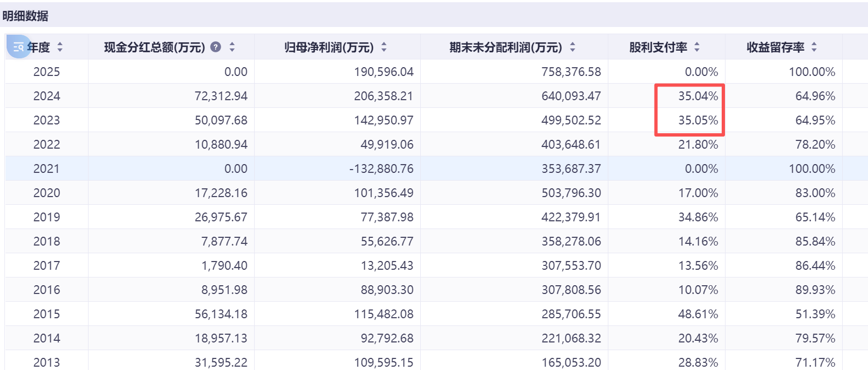Sort by 年度 using its sort arrows
Viewport: 868px width, 370px height.
click(60, 47)
